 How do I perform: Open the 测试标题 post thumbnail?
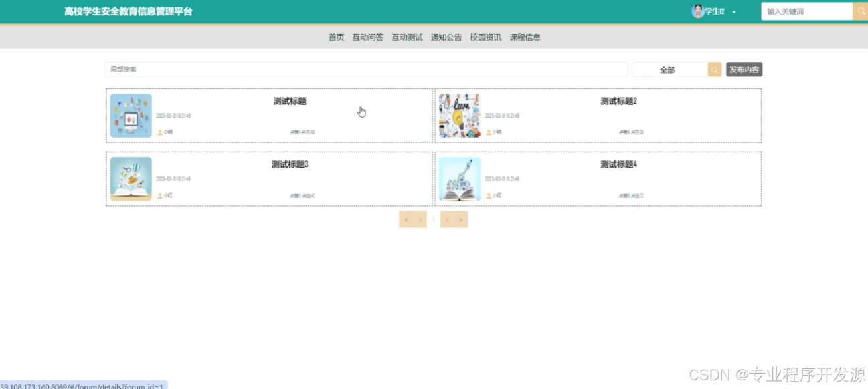131,116
